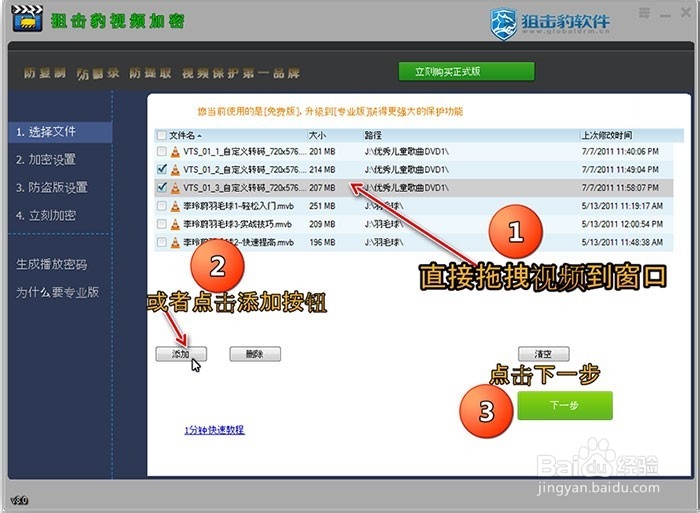Select the 207 MB size cell
This screenshot has width=700, height=513.
(322, 188)
